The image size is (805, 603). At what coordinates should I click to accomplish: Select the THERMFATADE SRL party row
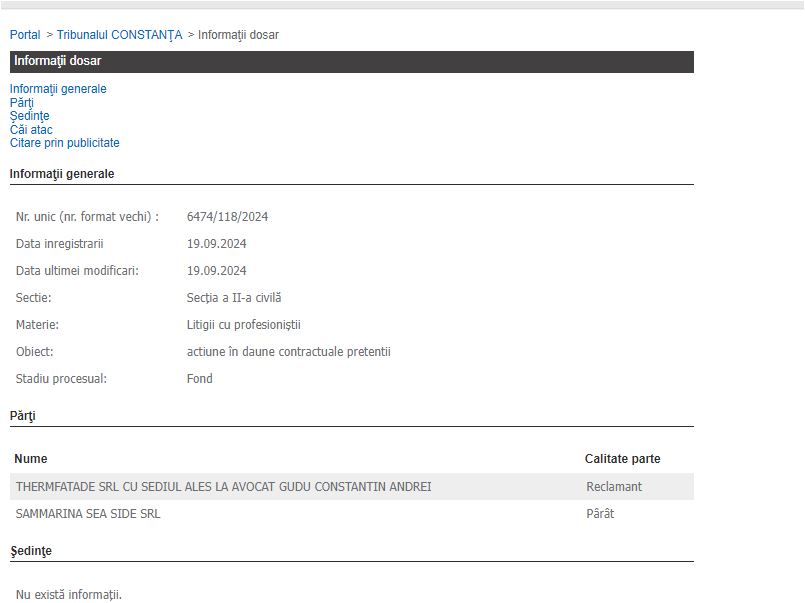[223, 487]
